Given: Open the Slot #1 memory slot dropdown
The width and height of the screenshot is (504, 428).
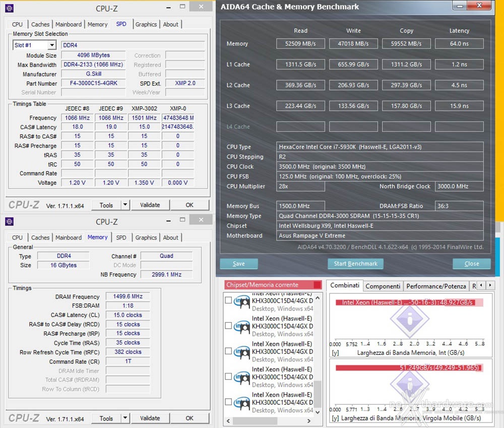Looking at the screenshot, I should point(52,45).
